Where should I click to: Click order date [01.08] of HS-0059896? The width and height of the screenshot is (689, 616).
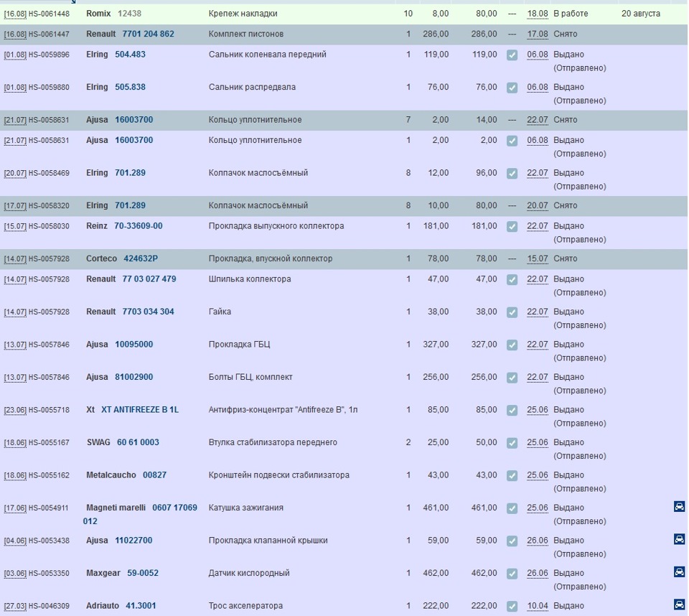[15, 55]
